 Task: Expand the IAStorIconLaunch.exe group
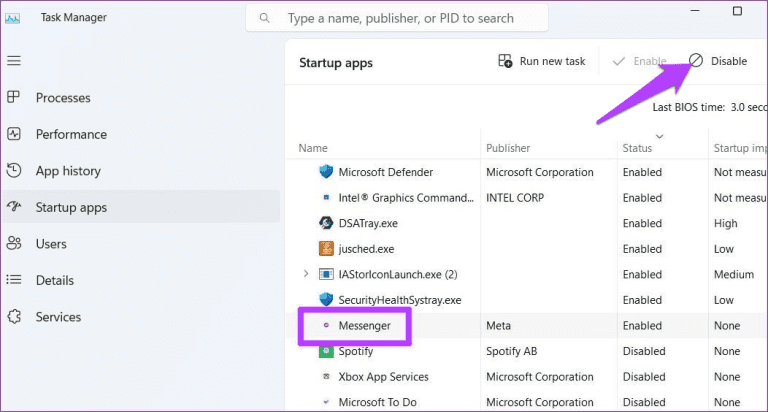pos(306,274)
